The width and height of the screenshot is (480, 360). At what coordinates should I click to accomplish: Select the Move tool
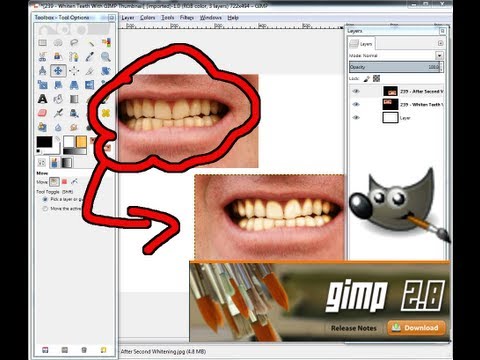point(58,71)
